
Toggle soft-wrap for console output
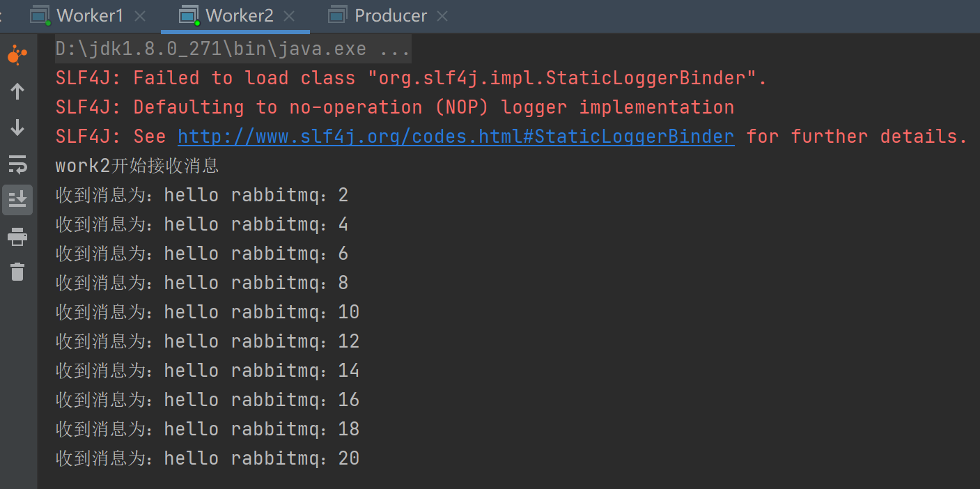(17, 164)
